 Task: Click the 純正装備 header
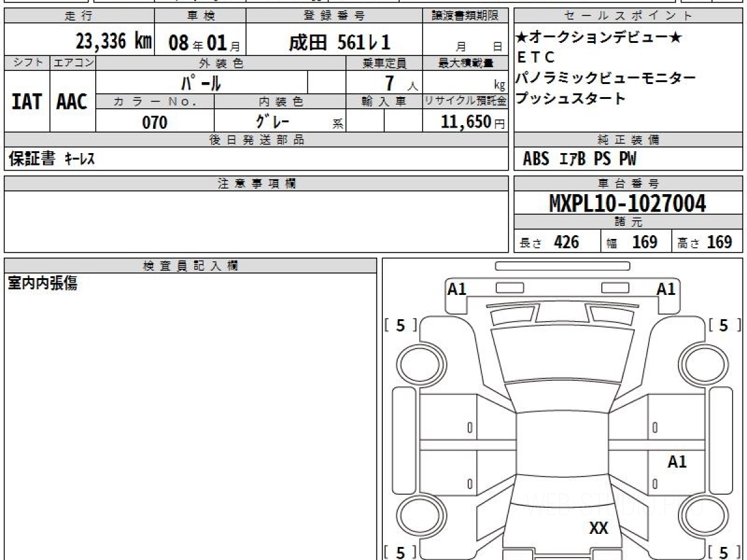click(x=629, y=140)
